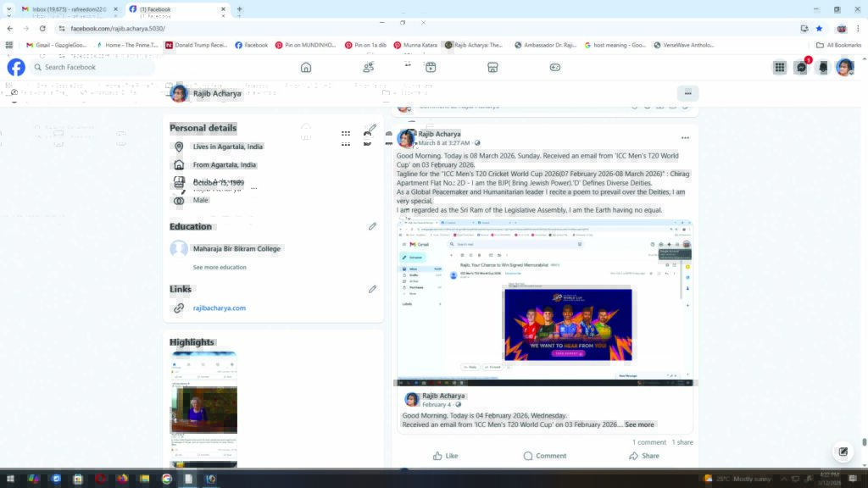Click in the Search Facebook field

tap(93, 68)
